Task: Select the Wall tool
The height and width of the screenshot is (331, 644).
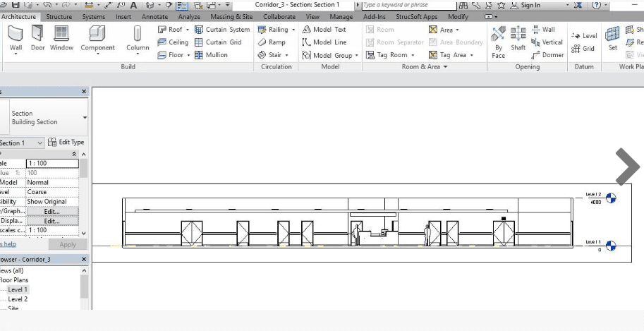Action: coord(16,38)
